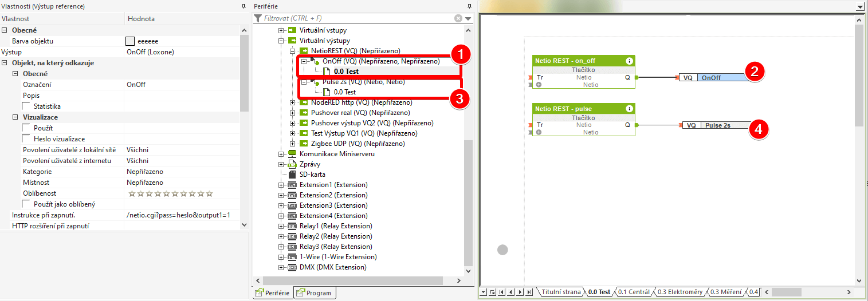Screen dimensions: 868x301
Task: Click the page icon of 0.0 Test under Pulse 2s
Action: point(327,92)
